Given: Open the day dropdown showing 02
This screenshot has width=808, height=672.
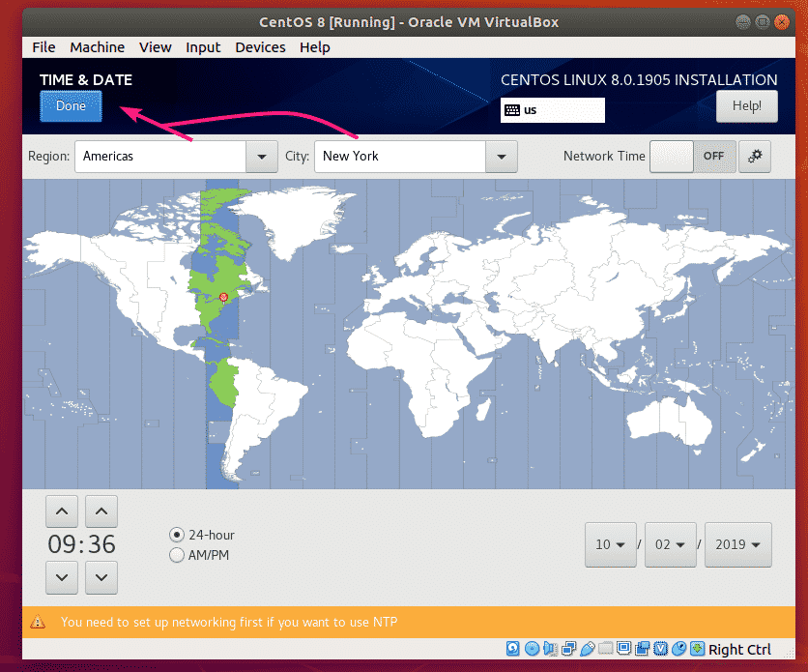Looking at the screenshot, I should 671,544.
